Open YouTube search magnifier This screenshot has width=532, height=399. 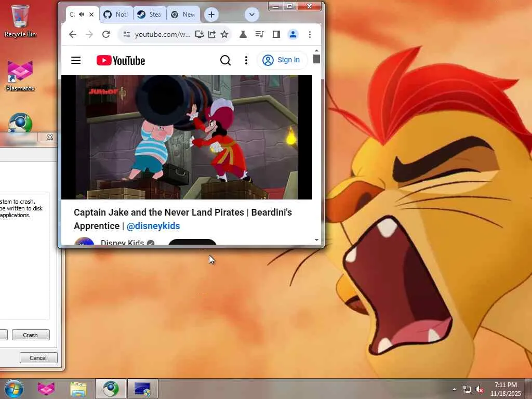tap(225, 60)
